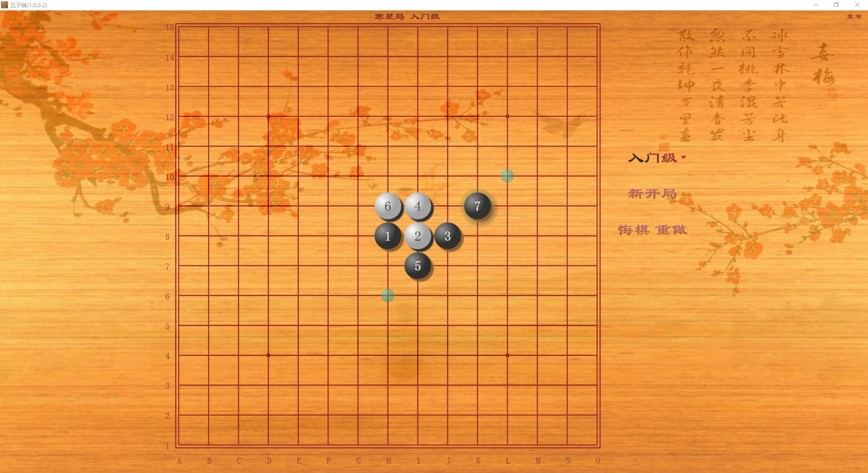Screen dimensions: 868x473
Task: Start a new game with 新开局
Action: click(651, 194)
